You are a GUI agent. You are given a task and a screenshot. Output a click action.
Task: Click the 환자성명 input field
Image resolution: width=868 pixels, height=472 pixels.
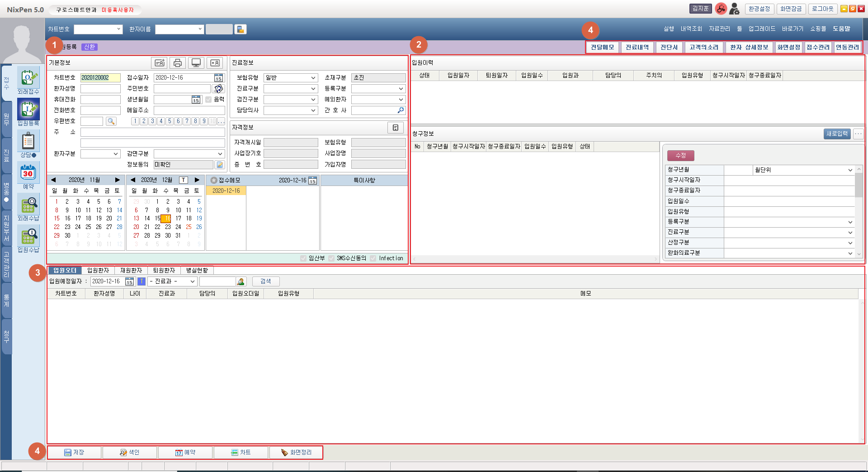tap(100, 89)
